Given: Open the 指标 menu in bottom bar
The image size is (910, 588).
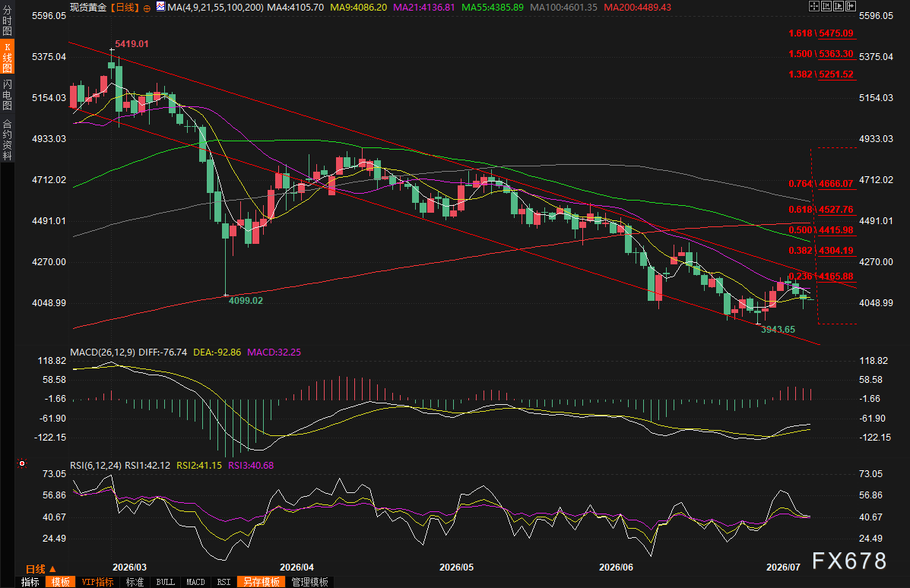Looking at the screenshot, I should 30,582.
